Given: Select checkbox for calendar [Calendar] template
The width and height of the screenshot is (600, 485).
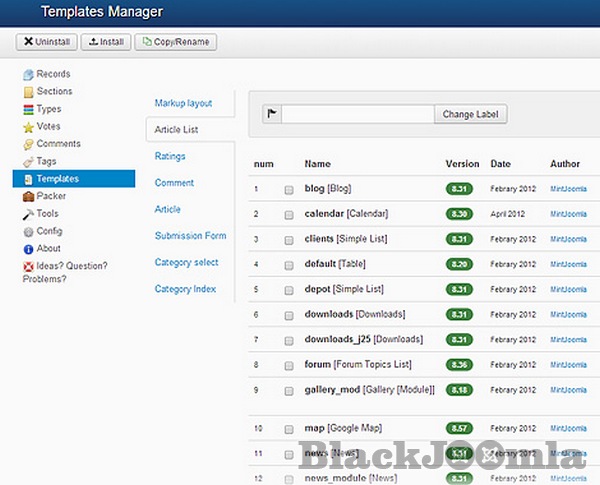Looking at the screenshot, I should click(x=289, y=214).
